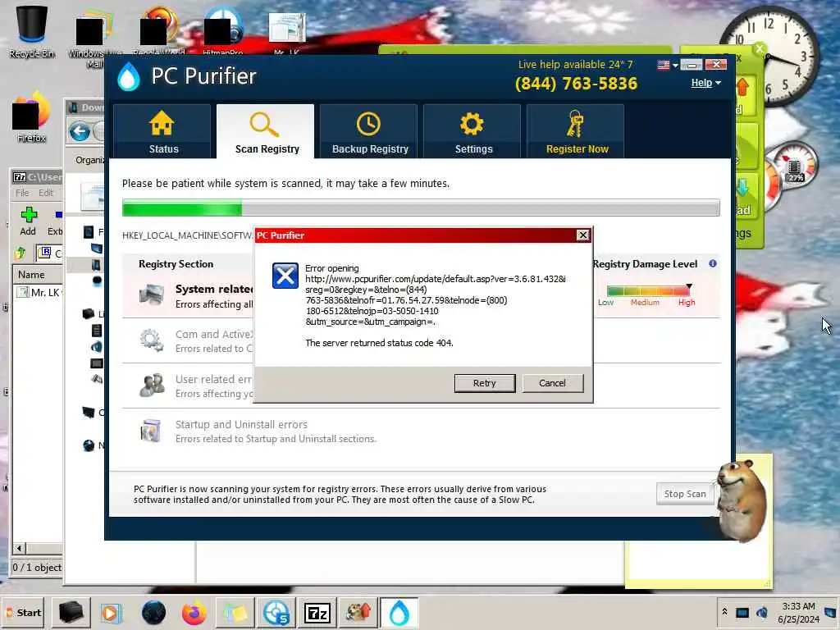Click Add button in 7-Zip window
Image resolution: width=840 pixels, height=630 pixels.
click(28, 221)
